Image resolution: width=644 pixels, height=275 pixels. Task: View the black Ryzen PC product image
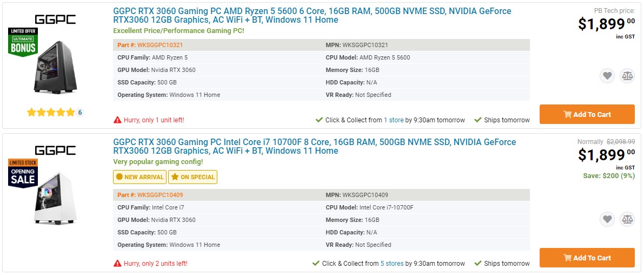[x=55, y=67]
